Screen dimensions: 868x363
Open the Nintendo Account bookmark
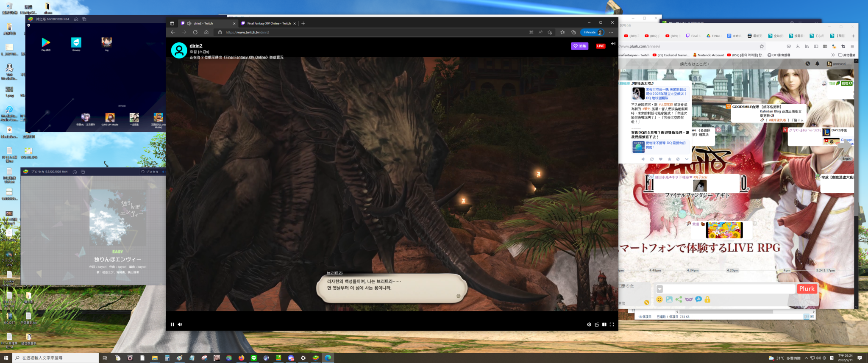tap(708, 55)
